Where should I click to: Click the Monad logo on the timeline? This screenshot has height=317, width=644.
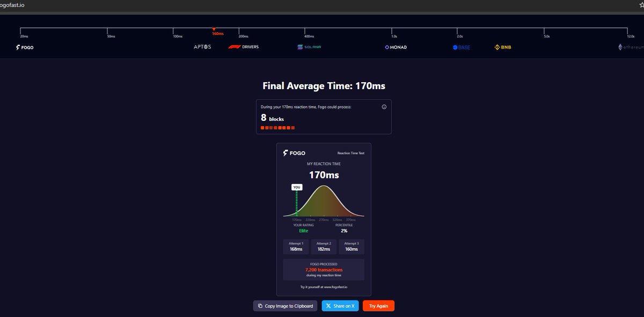click(x=396, y=47)
